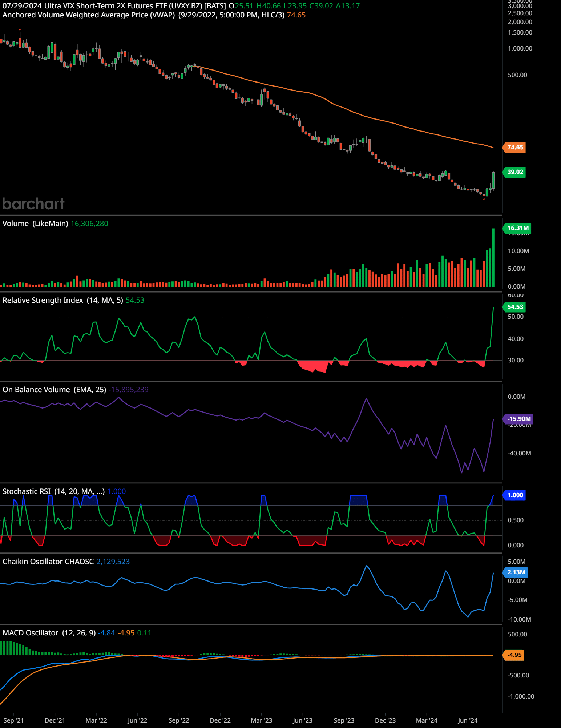Click the -500.00 MACD axis label
Image resolution: width=561 pixels, height=728 pixels.
[518, 676]
